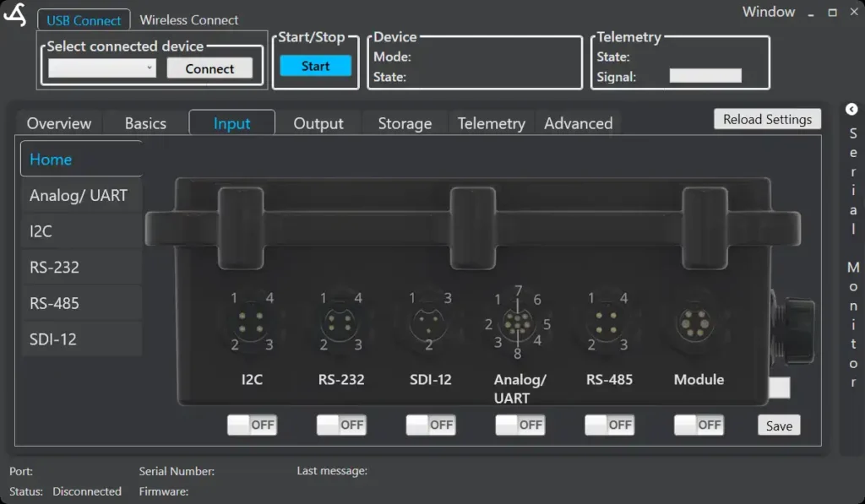
Task: Click the Device Mode label
Action: [392, 57]
